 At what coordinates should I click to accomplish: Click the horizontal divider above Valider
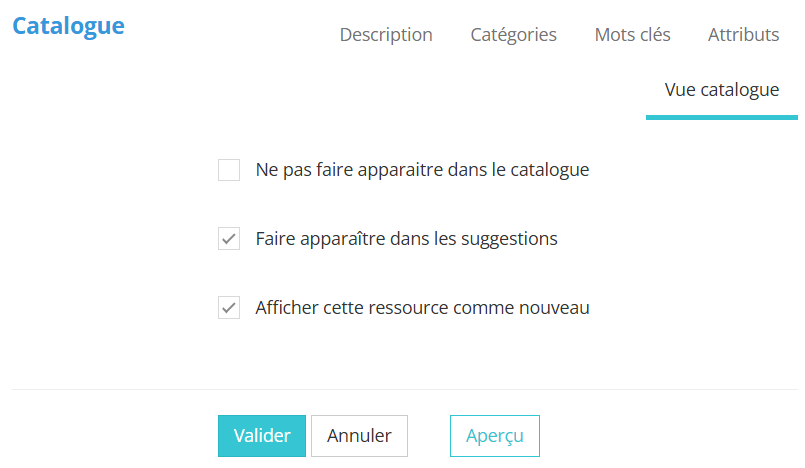[x=400, y=389]
